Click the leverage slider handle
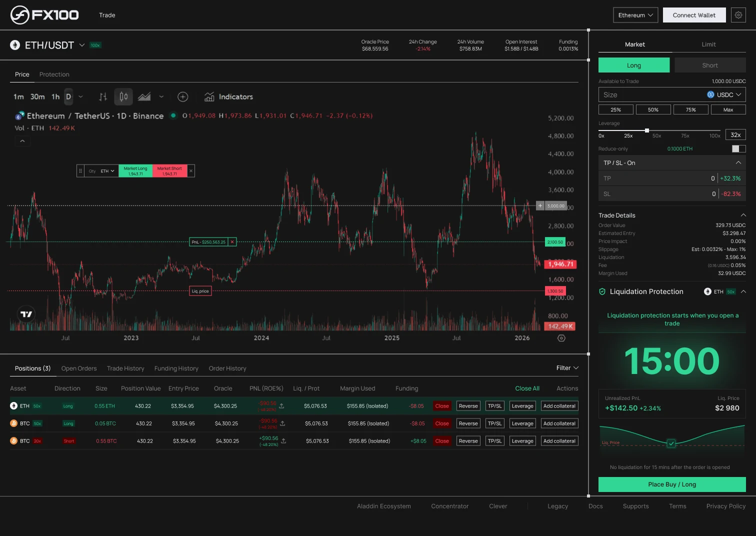This screenshot has width=756, height=536. pyautogui.click(x=647, y=130)
